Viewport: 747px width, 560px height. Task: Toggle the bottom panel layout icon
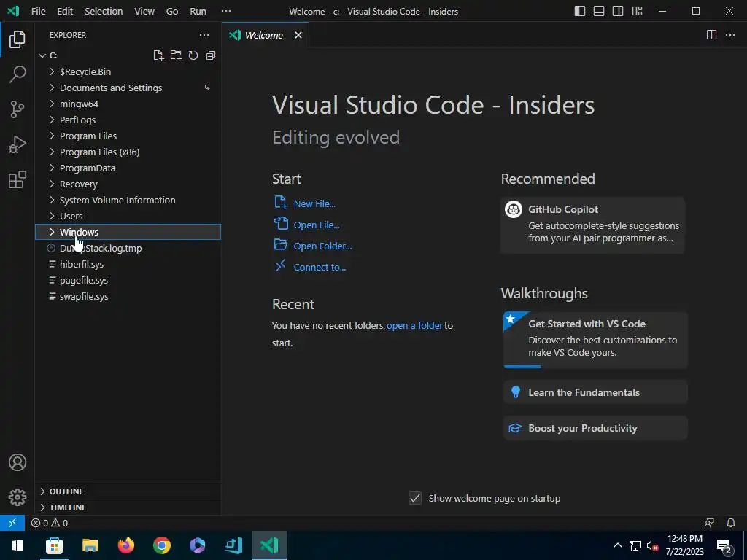599,11
